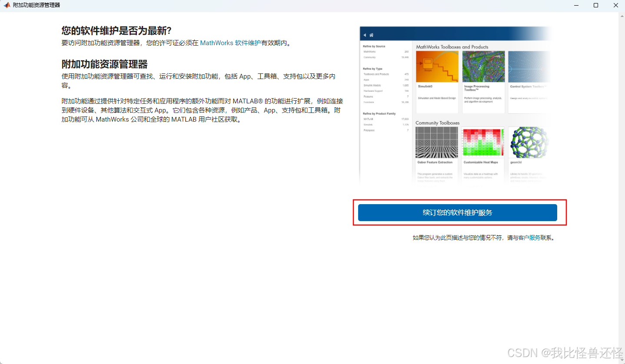This screenshot has height=364, width=625.
Task: Click the bold 附加功能资源管理器 heading in the page
Action: coord(105,64)
